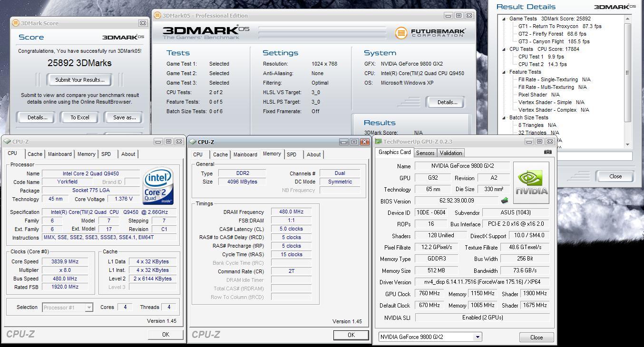Viewport: 644px width, 347px height.
Task: Select SPD tab in left CPU-Z
Action: point(106,154)
